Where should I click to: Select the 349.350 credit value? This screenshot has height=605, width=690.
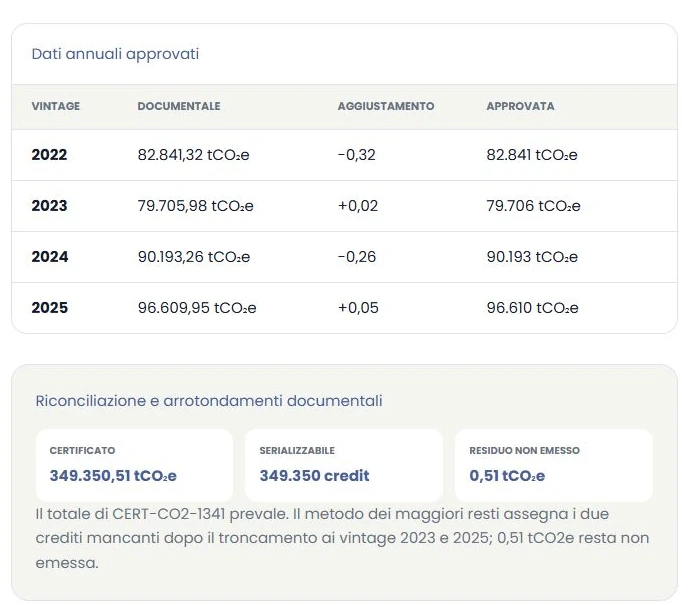(314, 476)
